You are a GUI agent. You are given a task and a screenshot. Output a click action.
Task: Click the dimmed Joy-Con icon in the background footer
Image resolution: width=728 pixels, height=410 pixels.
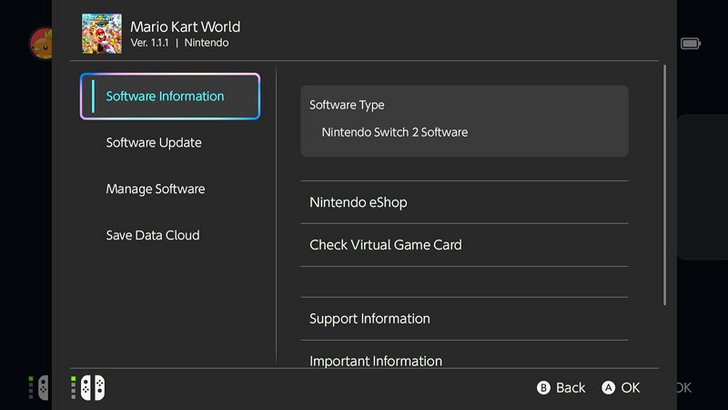(43, 388)
